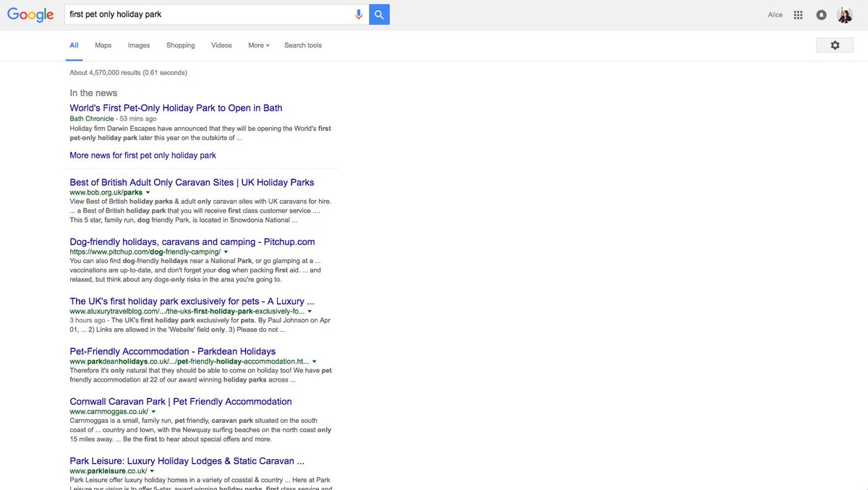Screen dimensions: 868x490
Task: Open the account profile avatar
Action: pos(845,14)
